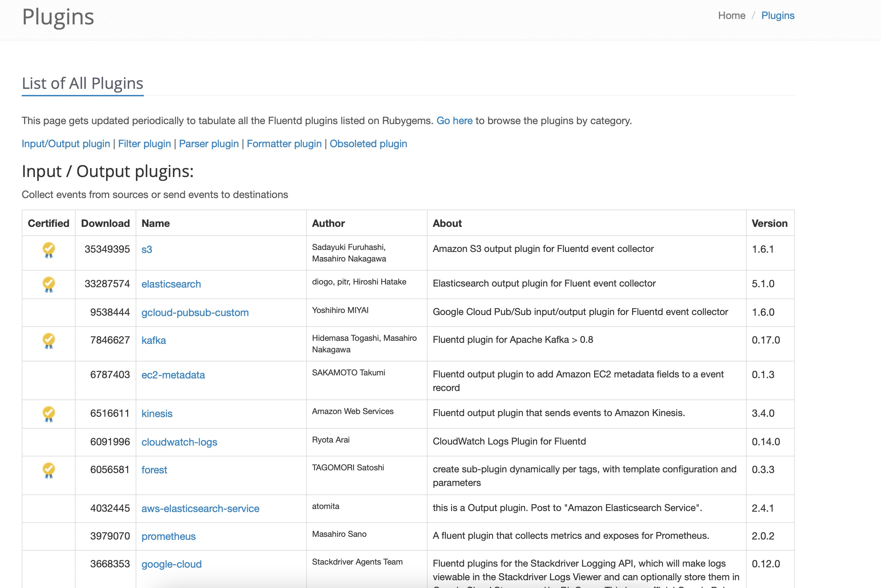881x588 pixels.
Task: Open the Obsoleted plugin section link
Action: click(x=368, y=144)
